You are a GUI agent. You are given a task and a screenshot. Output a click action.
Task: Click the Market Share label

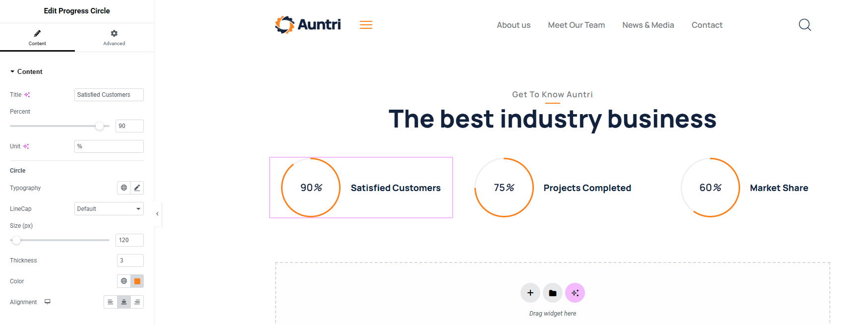[x=779, y=188]
